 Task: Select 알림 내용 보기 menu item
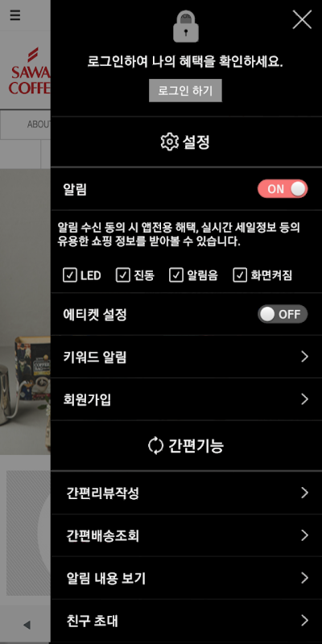tap(187, 578)
